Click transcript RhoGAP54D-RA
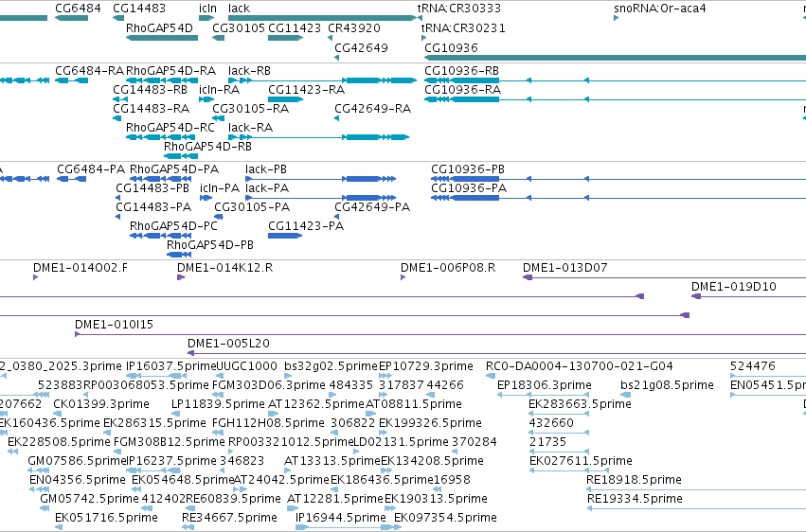This screenshot has width=806, height=532. coord(170,71)
